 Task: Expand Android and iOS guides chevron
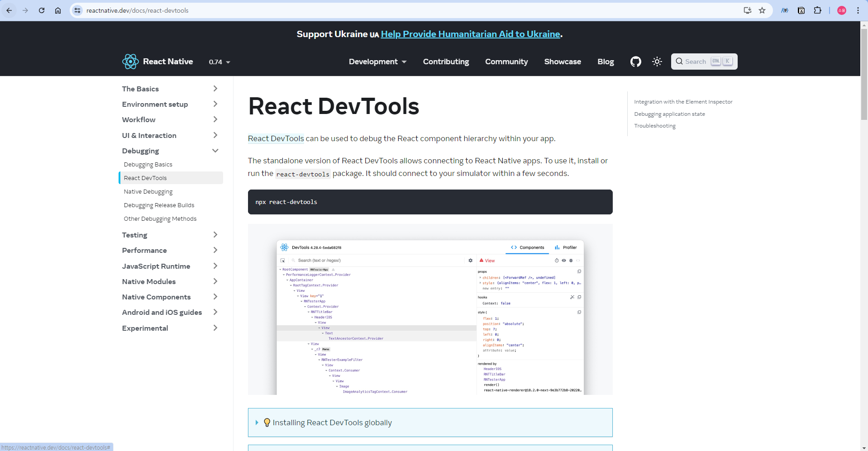(x=215, y=312)
